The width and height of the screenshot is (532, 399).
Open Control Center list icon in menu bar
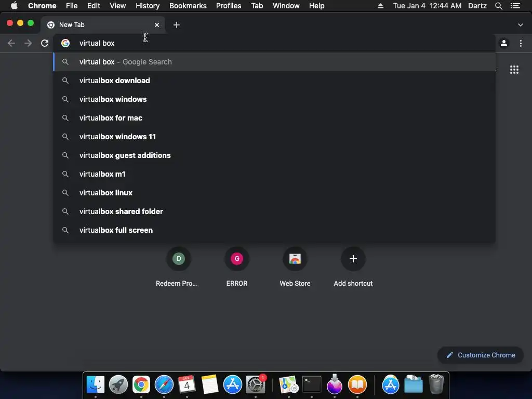coord(515,6)
